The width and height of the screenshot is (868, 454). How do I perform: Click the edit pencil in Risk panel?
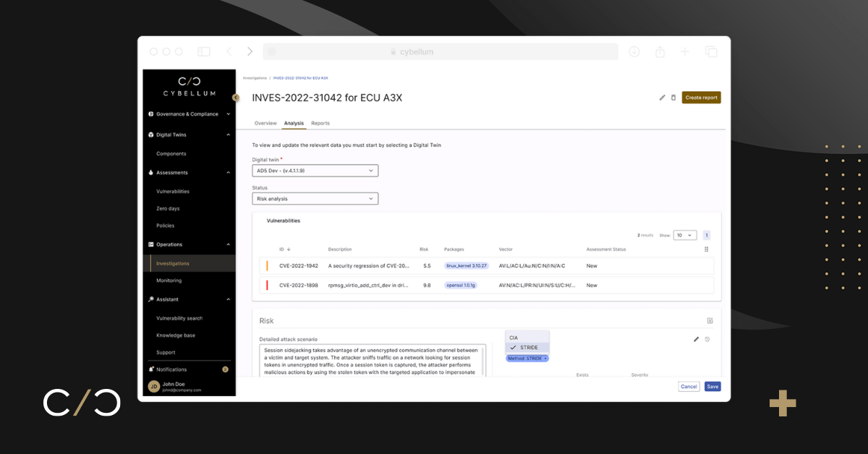[x=696, y=339]
